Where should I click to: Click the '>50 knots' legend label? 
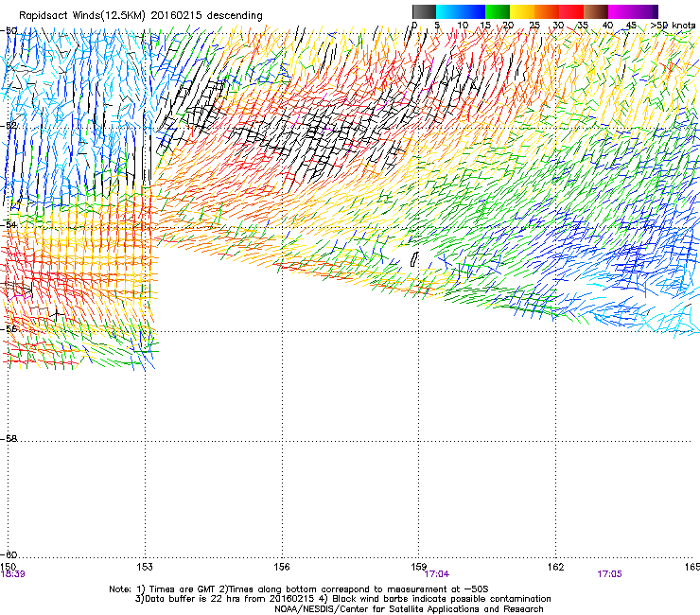click(x=673, y=26)
